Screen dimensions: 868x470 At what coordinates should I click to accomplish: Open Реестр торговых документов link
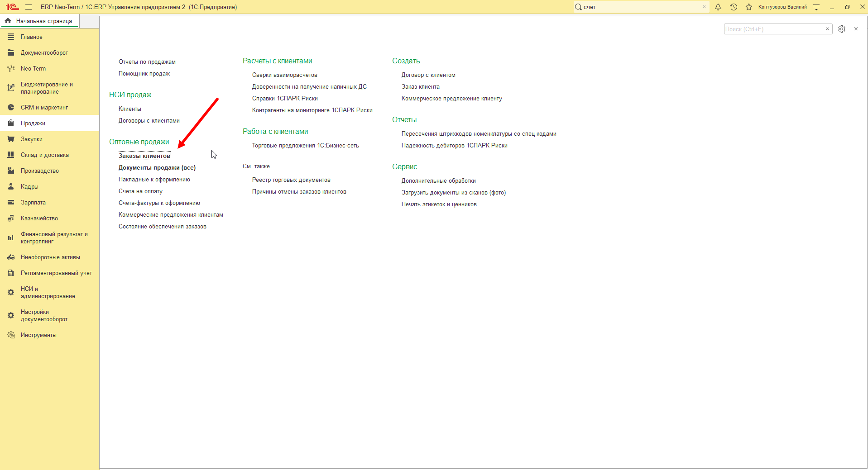[x=291, y=180]
